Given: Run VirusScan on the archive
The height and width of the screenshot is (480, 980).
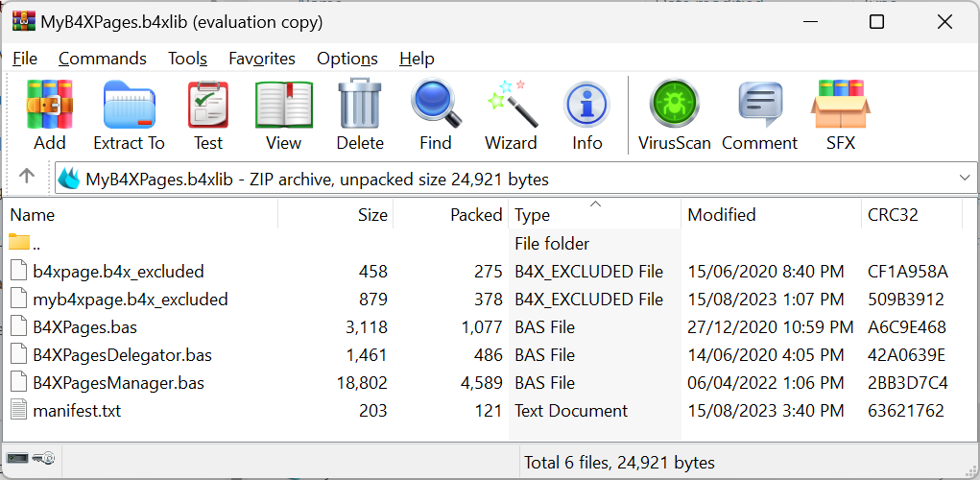Looking at the screenshot, I should (x=674, y=115).
